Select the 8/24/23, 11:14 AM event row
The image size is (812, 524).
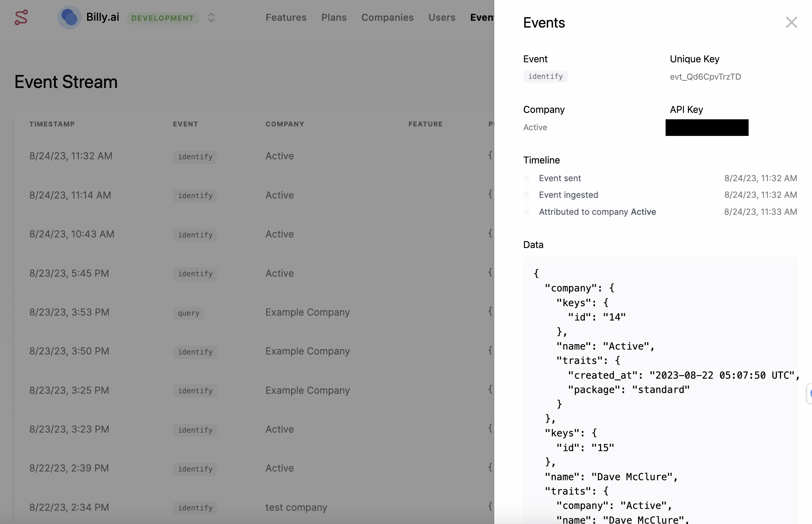click(x=70, y=195)
